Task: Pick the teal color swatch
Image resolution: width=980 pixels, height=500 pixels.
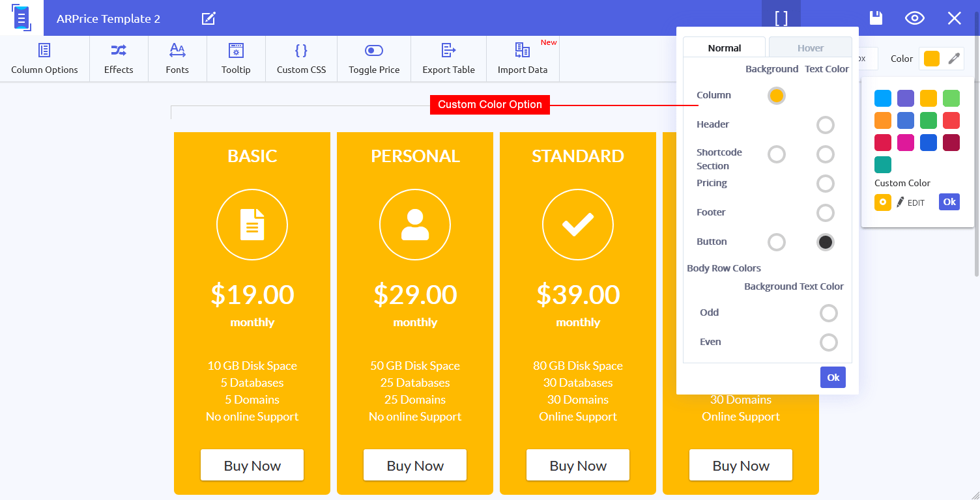Action: click(x=883, y=165)
